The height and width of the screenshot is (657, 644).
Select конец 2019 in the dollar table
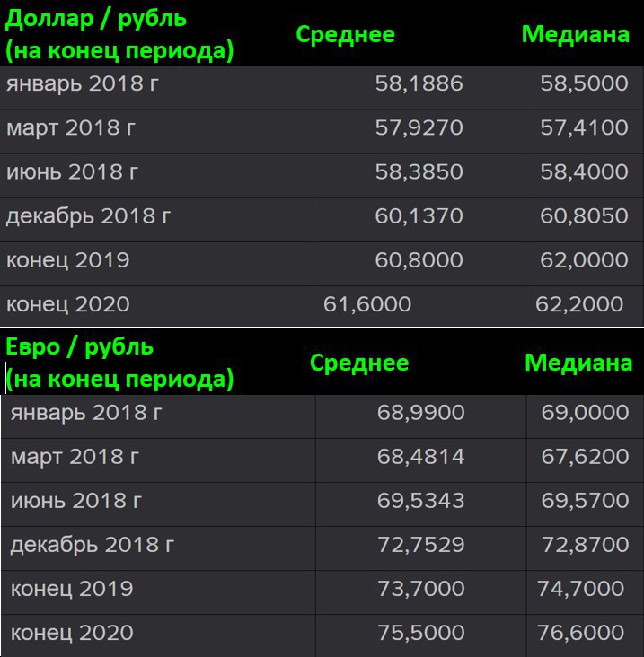pyautogui.click(x=68, y=260)
